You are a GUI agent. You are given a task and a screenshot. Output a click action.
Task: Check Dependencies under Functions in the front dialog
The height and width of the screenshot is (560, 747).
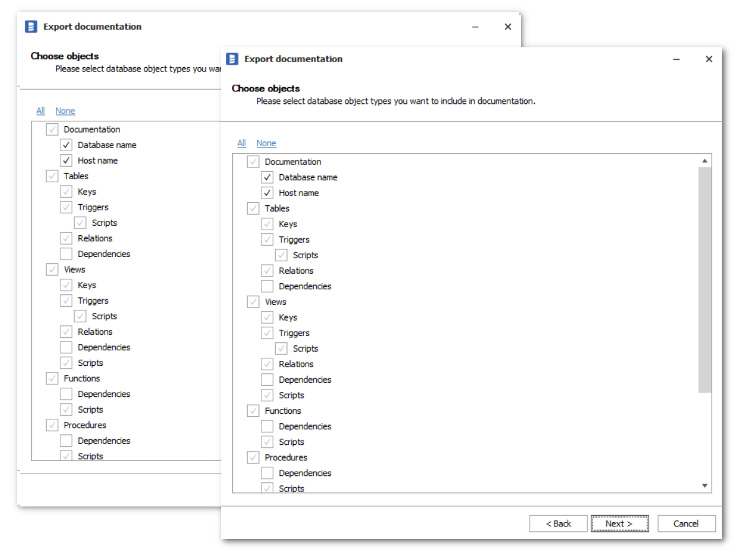(x=267, y=426)
